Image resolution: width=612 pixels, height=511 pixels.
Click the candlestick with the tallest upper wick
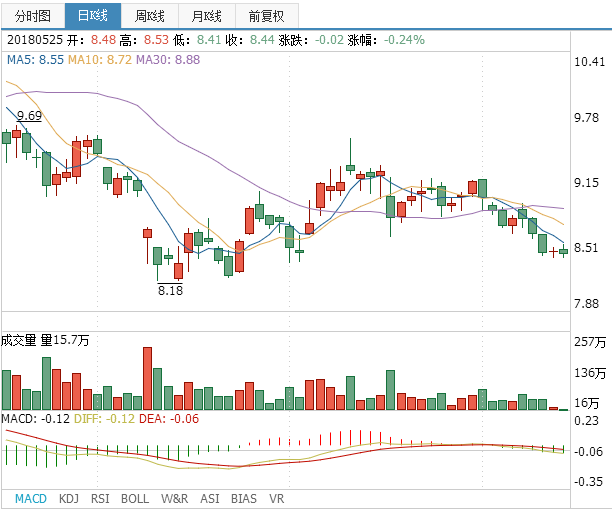coord(350,156)
